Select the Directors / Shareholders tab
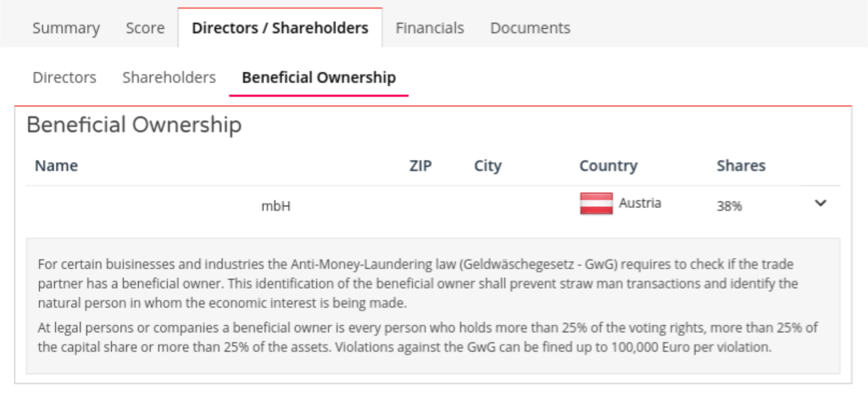Image resolution: width=868 pixels, height=397 pixels. tap(280, 28)
